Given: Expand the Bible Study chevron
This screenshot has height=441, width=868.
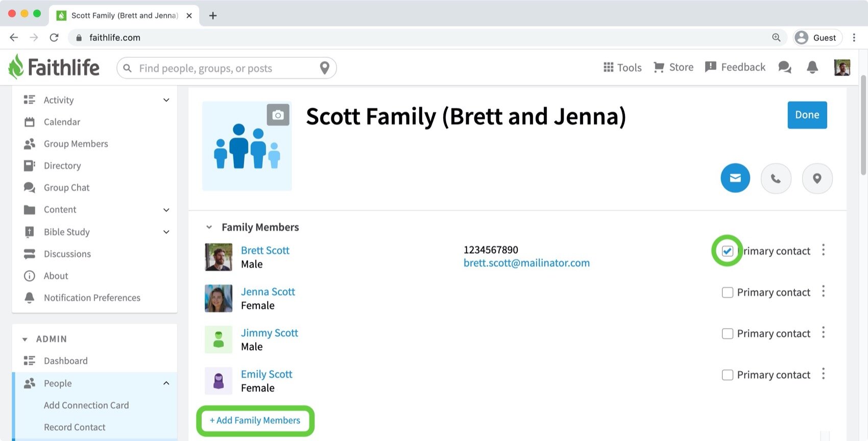Looking at the screenshot, I should (x=166, y=232).
